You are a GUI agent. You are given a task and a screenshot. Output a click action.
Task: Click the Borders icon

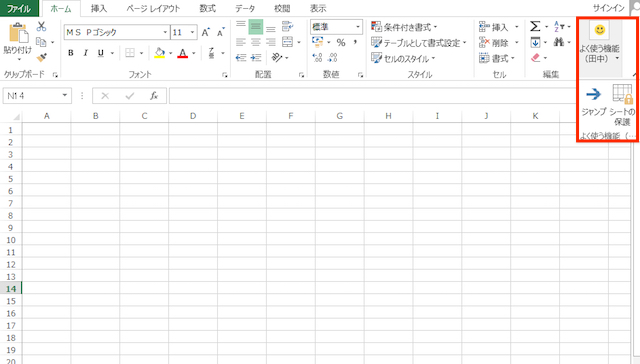[x=130, y=53]
